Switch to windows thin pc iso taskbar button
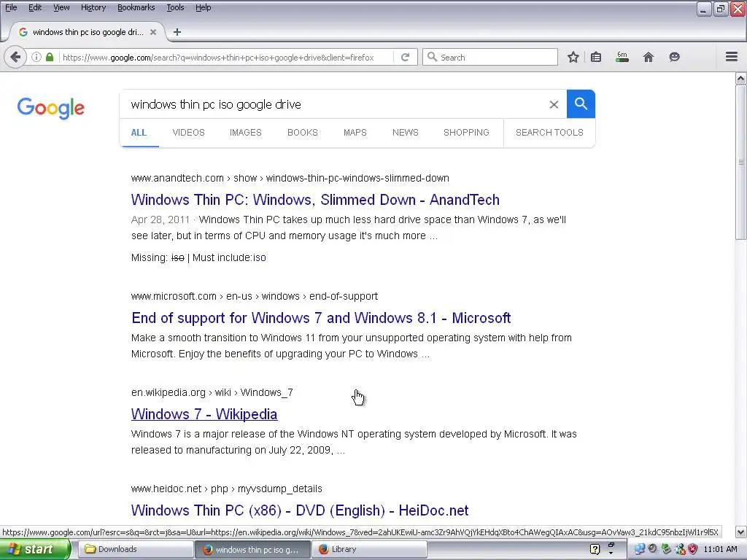This screenshot has height=560, width=747. (252, 549)
